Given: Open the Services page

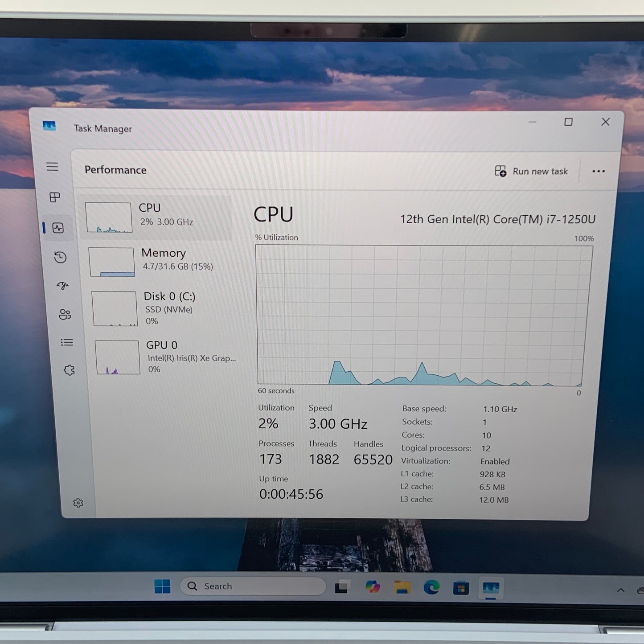Looking at the screenshot, I should tap(69, 370).
